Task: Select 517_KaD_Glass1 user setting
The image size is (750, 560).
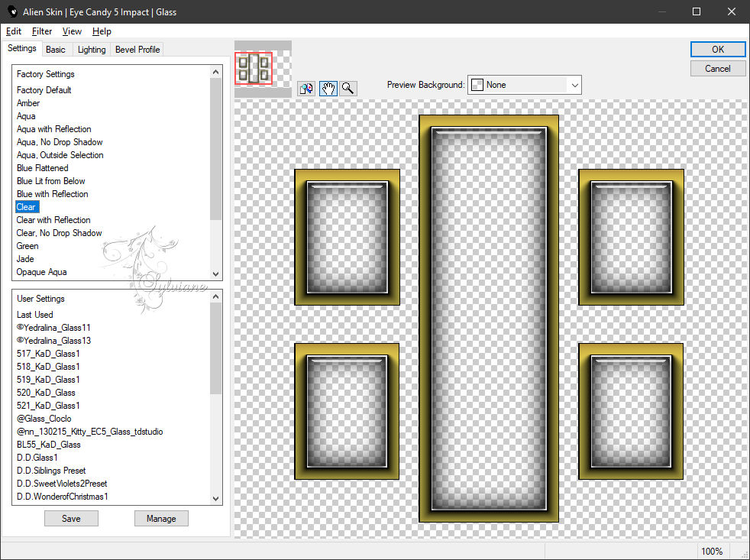Action: [x=48, y=353]
